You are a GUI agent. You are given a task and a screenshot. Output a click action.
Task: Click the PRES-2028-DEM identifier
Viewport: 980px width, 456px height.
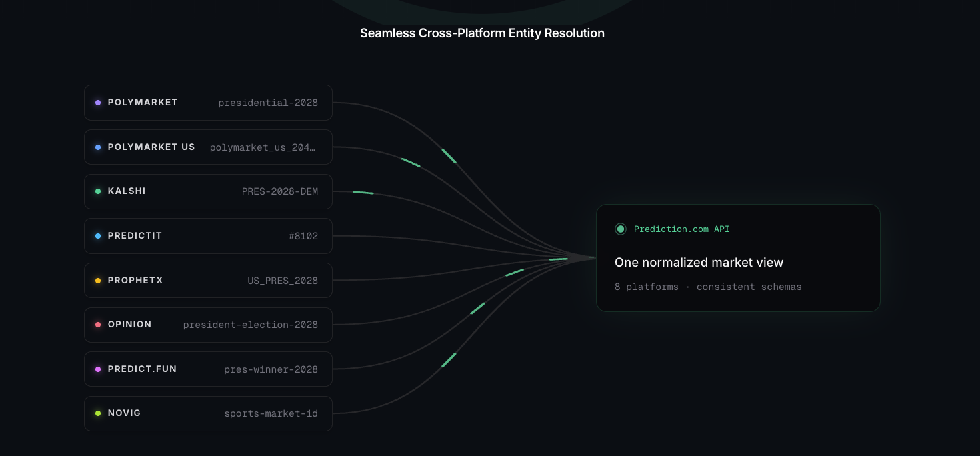[x=280, y=191]
